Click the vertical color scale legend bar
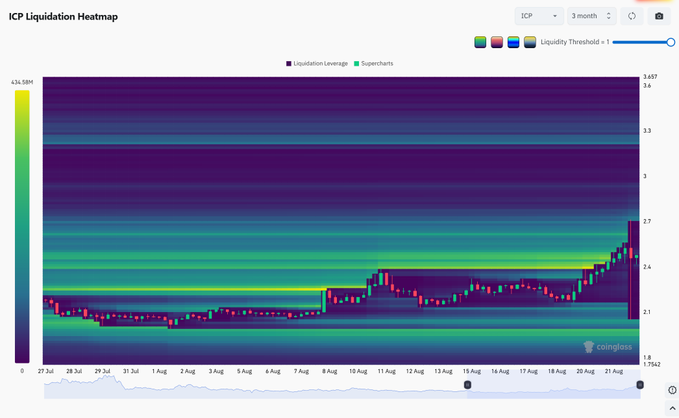Screen dimensions: 679x418 click(22, 227)
